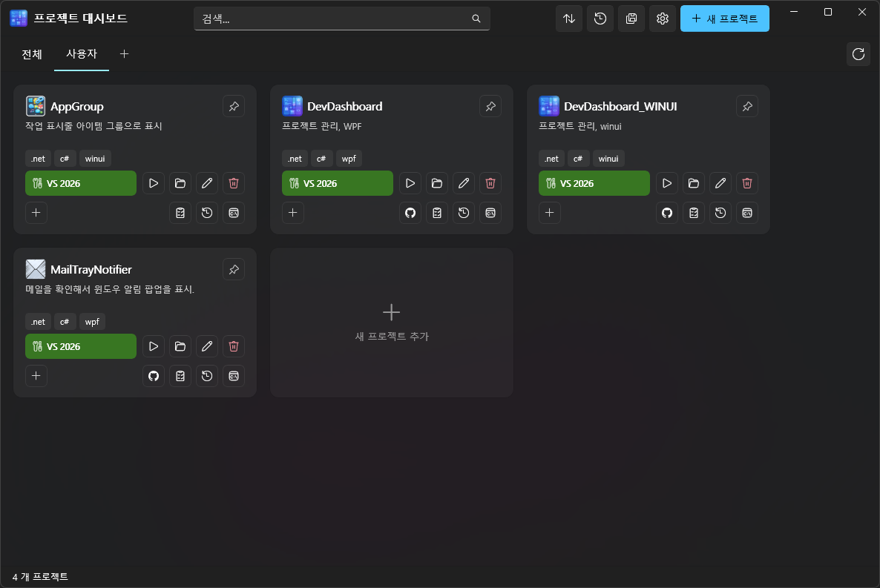Refresh the project list

(858, 53)
